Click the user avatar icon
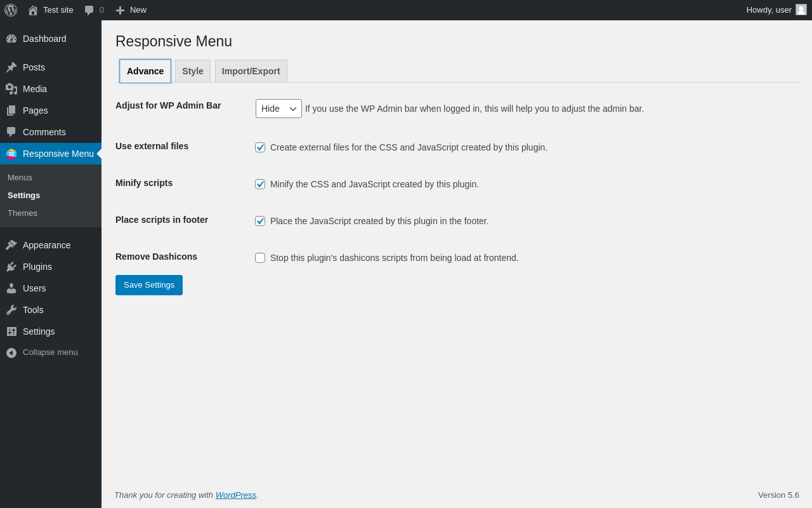 [x=801, y=10]
